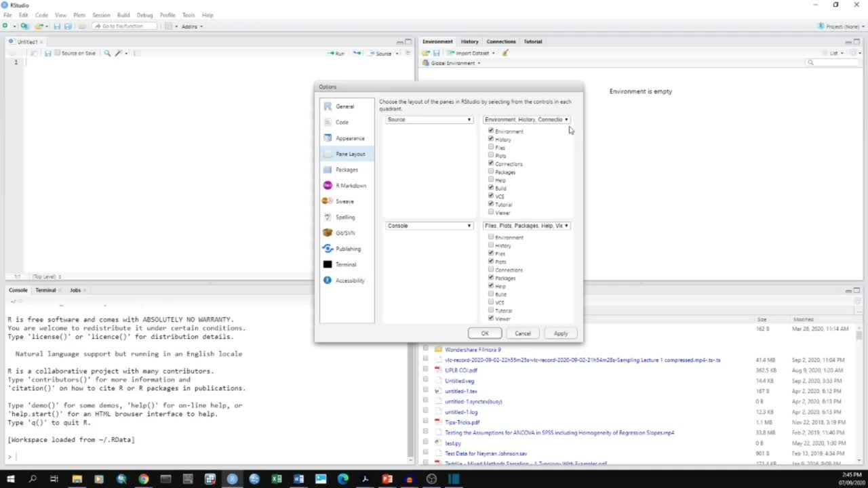Image resolution: width=868 pixels, height=488 pixels.
Task: Select the Terminal options category
Action: (347, 264)
